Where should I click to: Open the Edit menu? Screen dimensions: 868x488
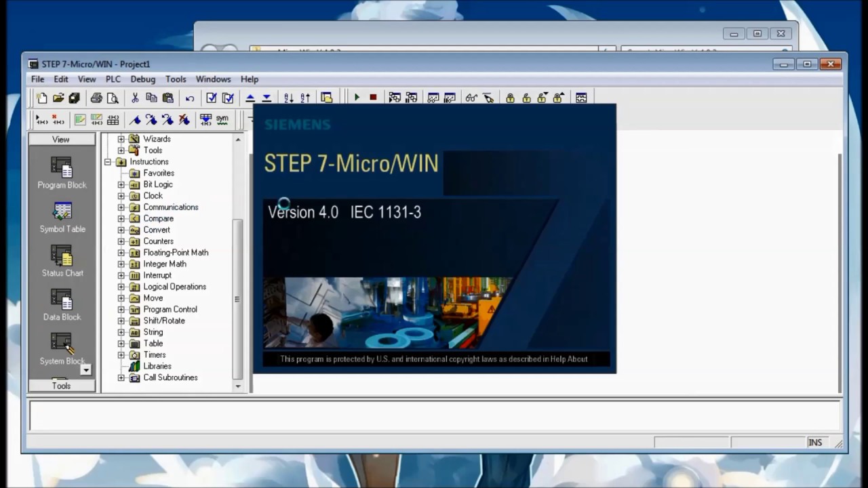pos(61,79)
